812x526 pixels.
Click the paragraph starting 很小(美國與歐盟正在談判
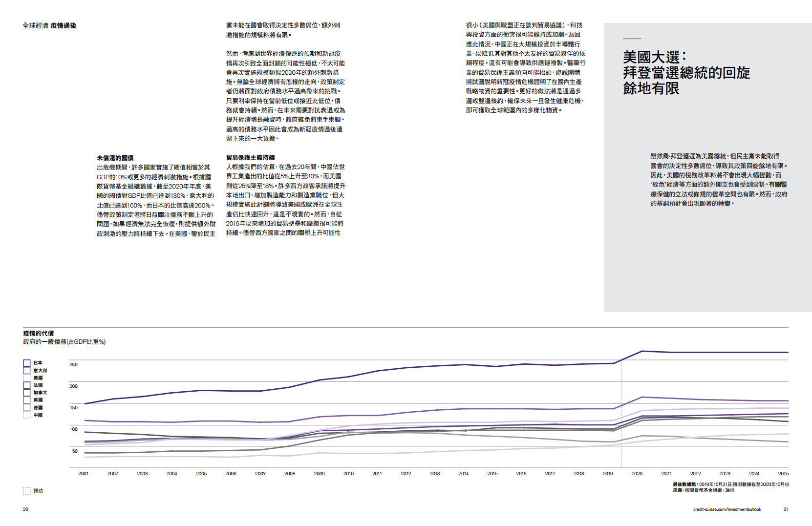tap(525, 67)
